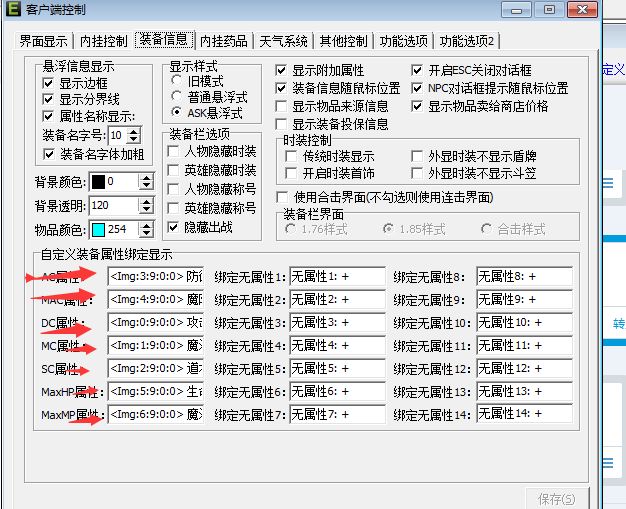Click the MaxMP属性 input field
Viewport: 626px width, 509px height.
tap(156, 414)
